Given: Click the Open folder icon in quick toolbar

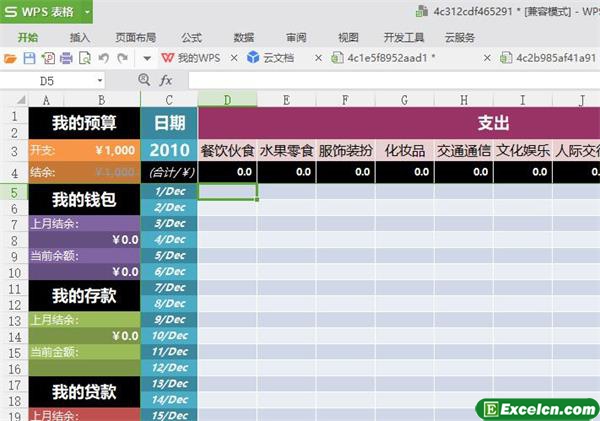Looking at the screenshot, I should tap(11, 58).
